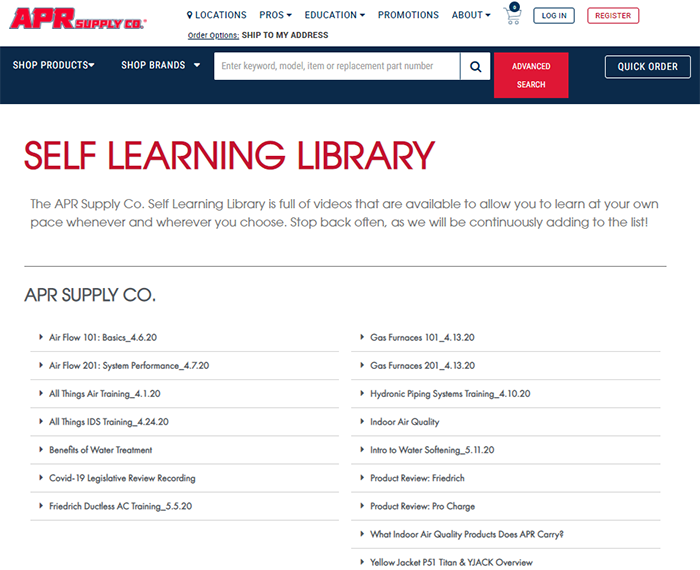Expand Air Flow 201: System Performance_4.7.20
The width and height of the screenshot is (700, 570).
(x=184, y=366)
